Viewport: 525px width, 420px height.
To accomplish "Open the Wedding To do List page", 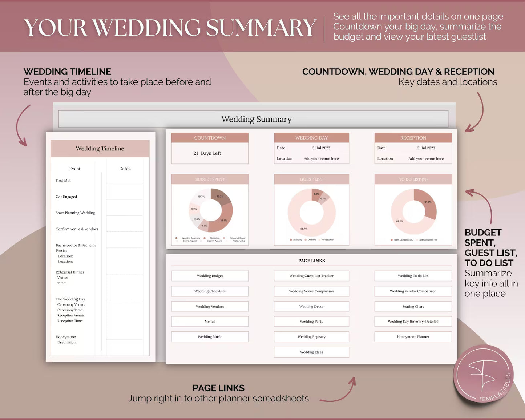I will (413, 276).
